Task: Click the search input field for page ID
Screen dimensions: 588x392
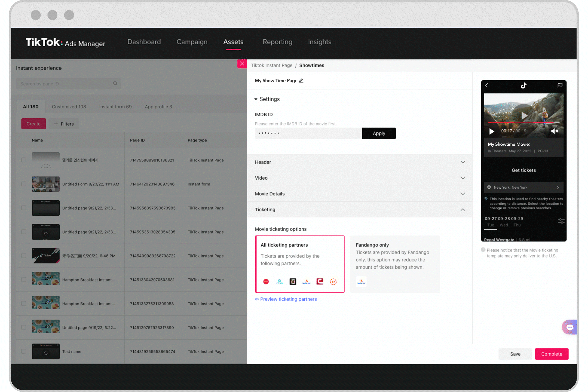Action: coord(68,84)
